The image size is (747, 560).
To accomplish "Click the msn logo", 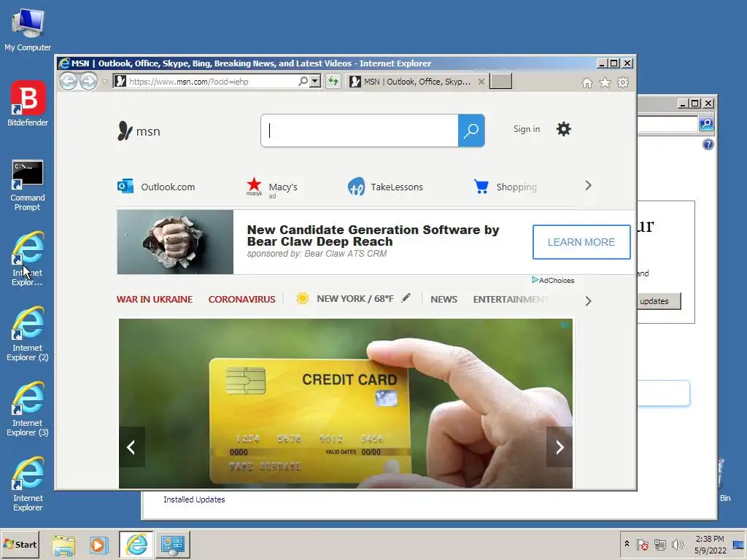I will click(x=139, y=131).
